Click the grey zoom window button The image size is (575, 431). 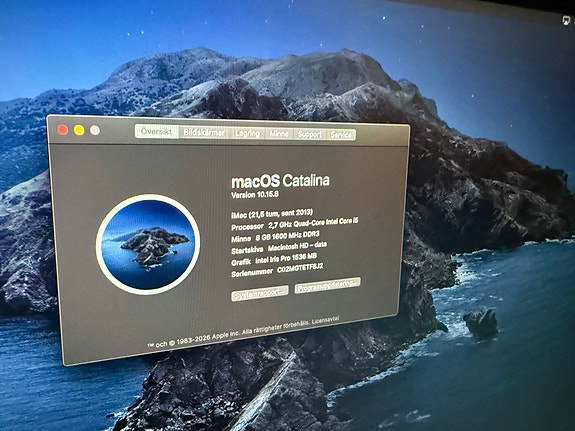(x=95, y=130)
